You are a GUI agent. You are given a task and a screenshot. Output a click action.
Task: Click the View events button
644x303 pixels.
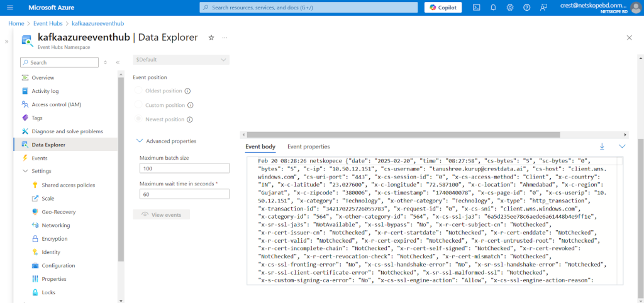(162, 215)
